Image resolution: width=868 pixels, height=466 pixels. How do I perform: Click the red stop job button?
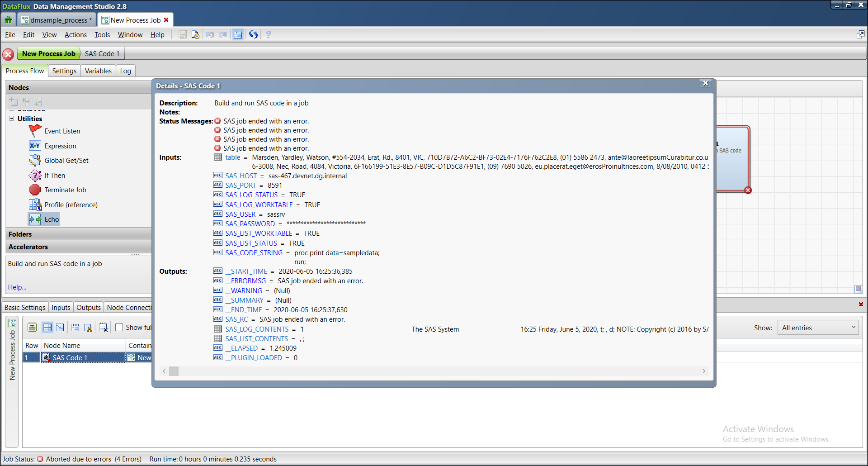pos(8,54)
